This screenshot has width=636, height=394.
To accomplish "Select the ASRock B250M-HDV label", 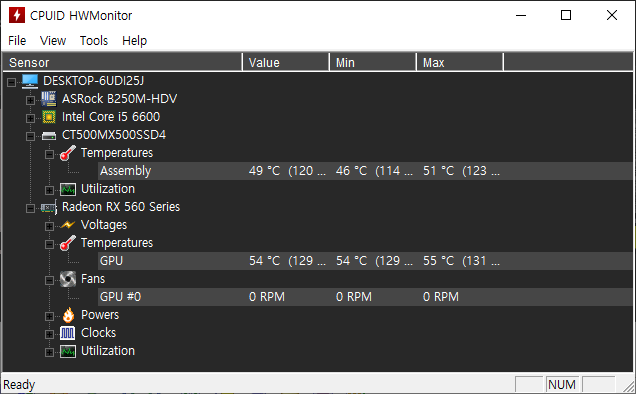I will coord(119,99).
